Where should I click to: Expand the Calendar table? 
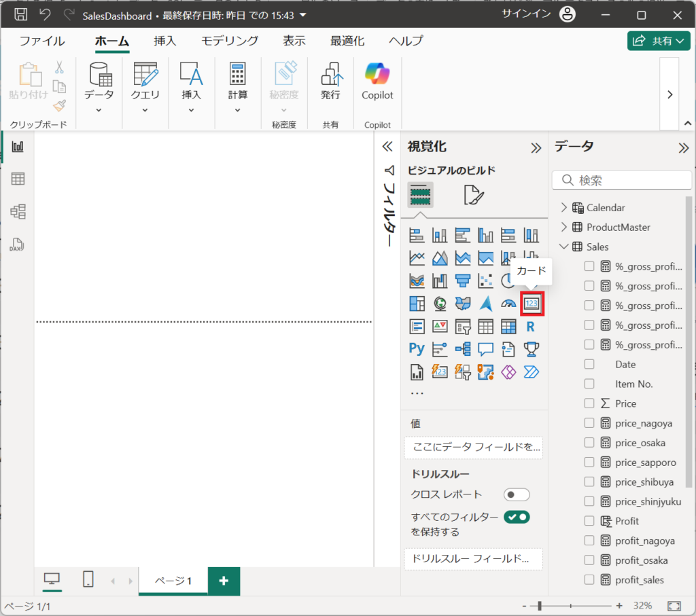pos(563,208)
